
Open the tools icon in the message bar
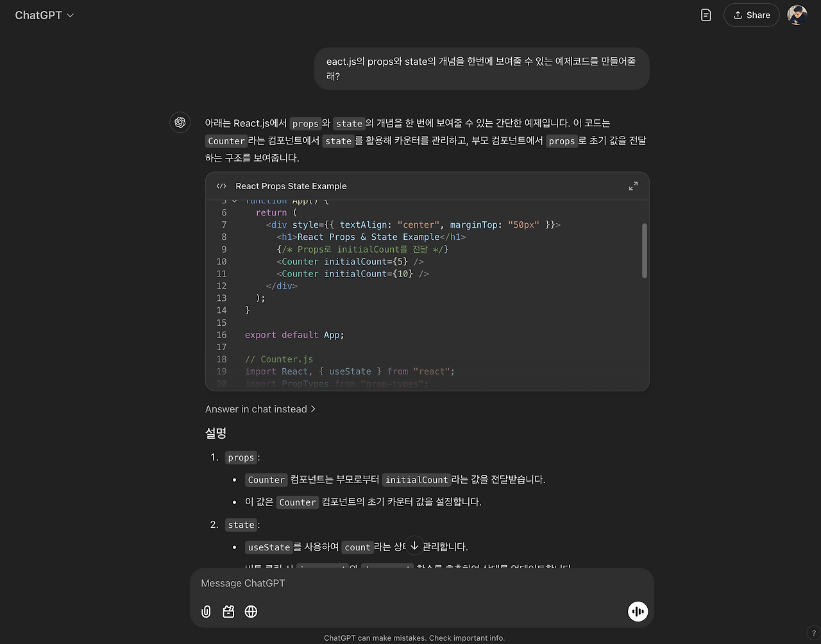point(228,611)
